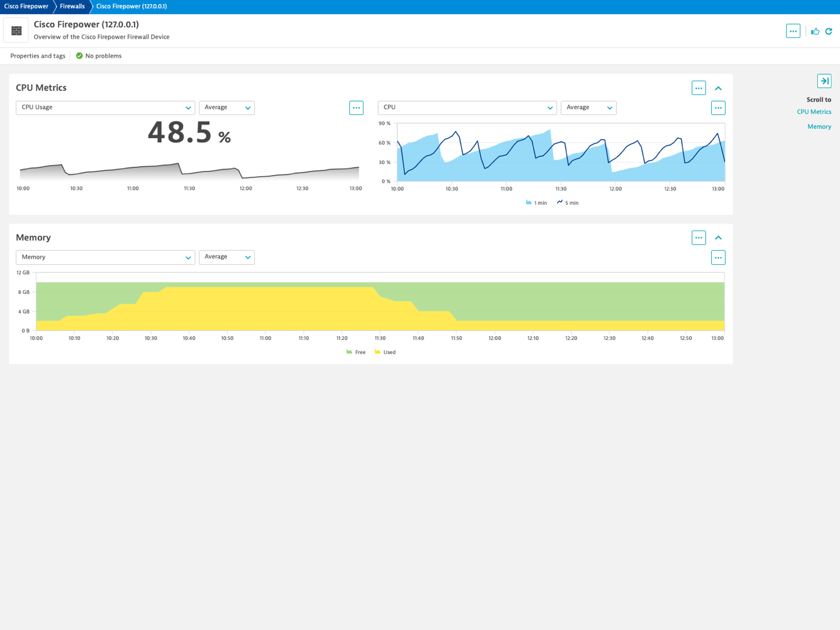Open the CPU metric dropdown
840x630 pixels.
click(467, 108)
